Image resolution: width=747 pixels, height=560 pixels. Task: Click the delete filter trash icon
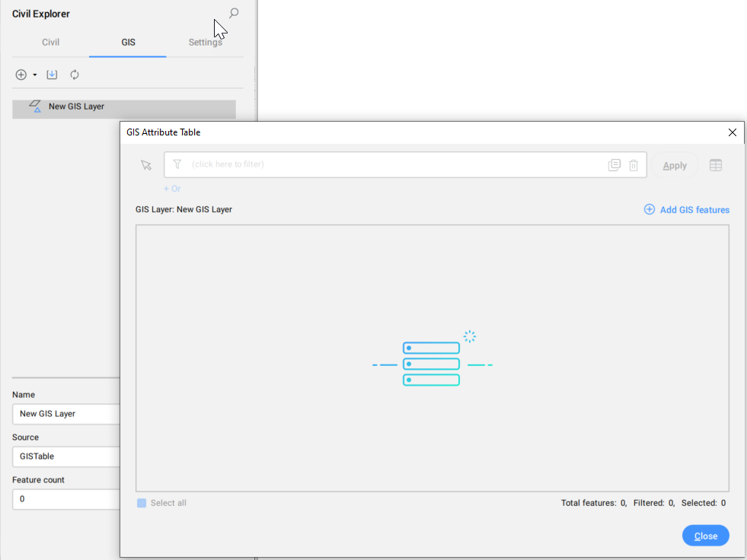coord(634,165)
